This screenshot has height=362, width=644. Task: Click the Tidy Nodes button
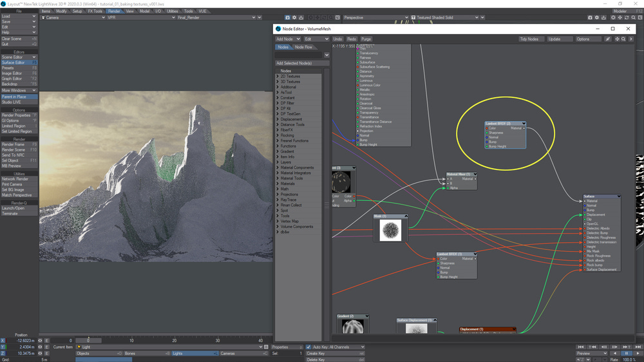529,39
